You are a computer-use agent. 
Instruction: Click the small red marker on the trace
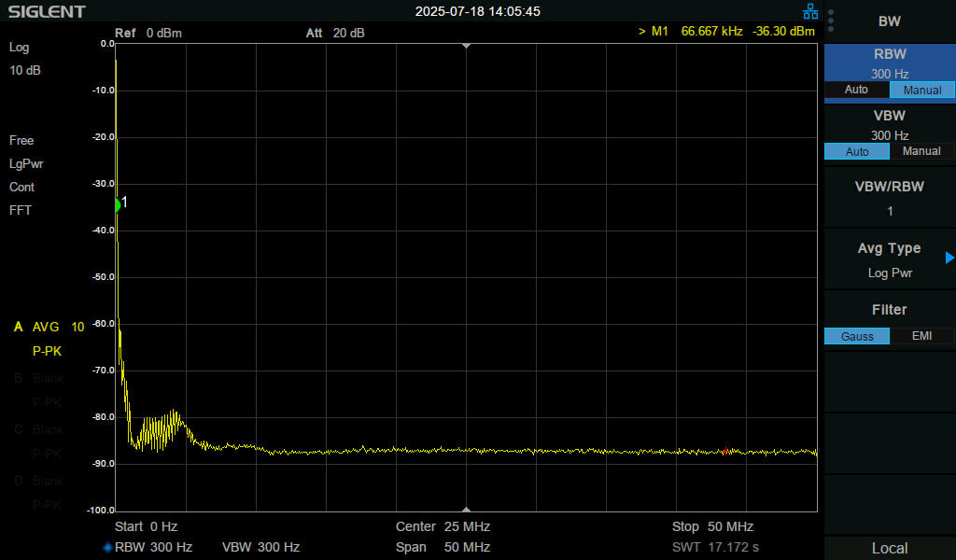tap(725, 451)
